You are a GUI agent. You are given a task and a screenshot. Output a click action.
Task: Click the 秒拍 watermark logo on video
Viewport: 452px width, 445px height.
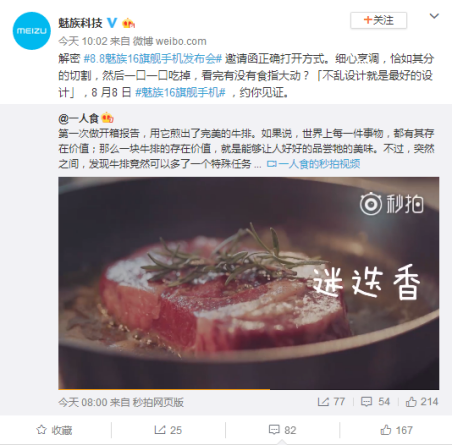coord(392,203)
